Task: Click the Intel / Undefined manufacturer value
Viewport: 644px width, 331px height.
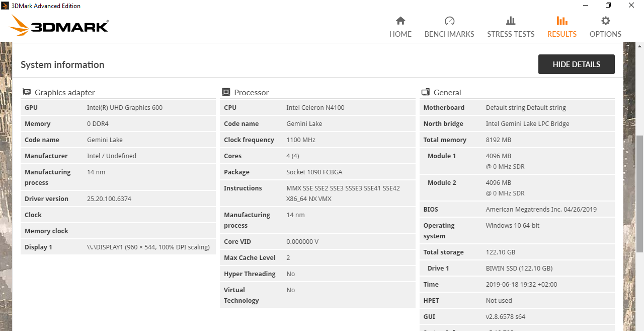Action: pos(112,156)
